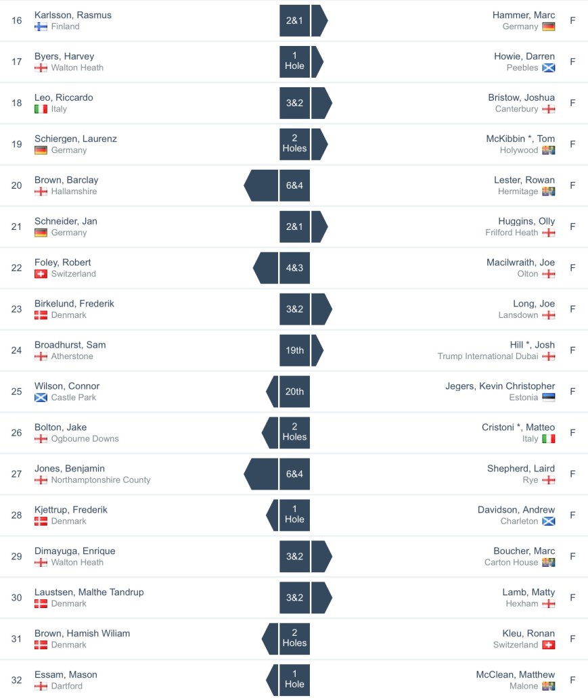Click the Estonia flag next to Jegers
588x700 pixels.
pos(548,398)
